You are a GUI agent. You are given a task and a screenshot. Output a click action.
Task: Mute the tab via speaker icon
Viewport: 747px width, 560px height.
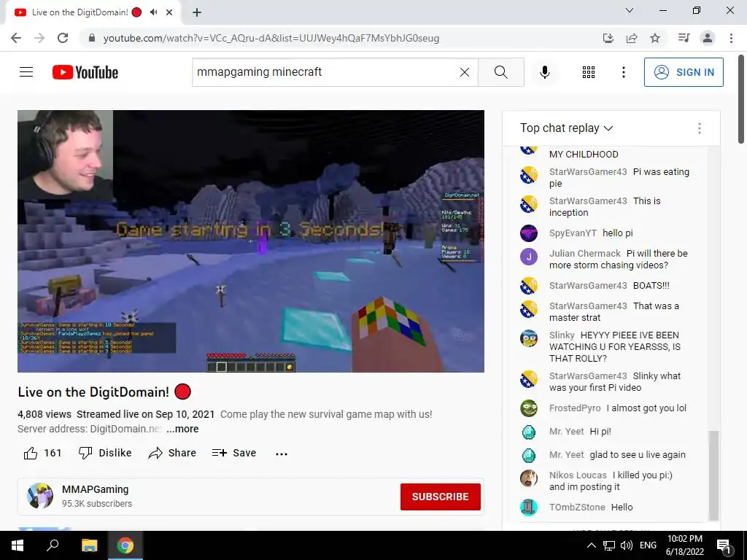coord(153,12)
